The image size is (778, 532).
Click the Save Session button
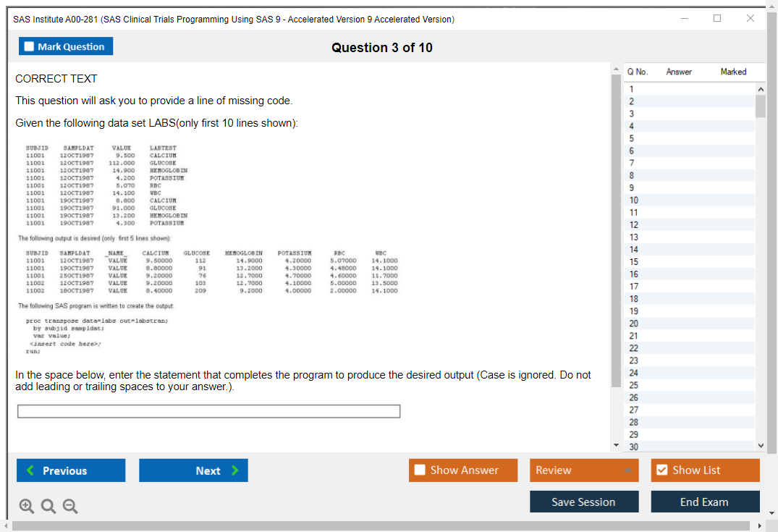584,502
